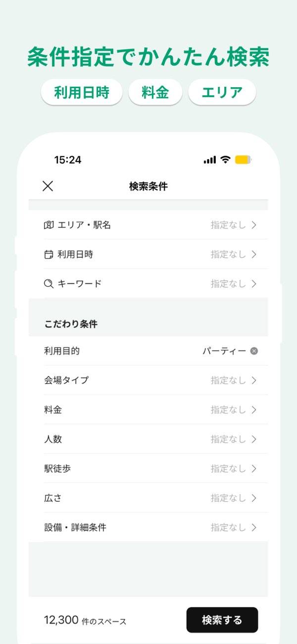Screen dimensions: 297x644
Task: Select the 広さ size option row
Action: pos(148,498)
